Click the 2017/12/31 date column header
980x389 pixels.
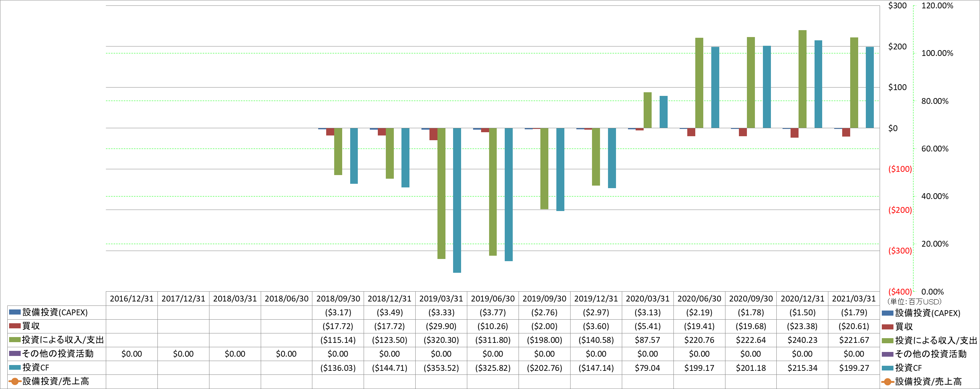[x=183, y=299]
